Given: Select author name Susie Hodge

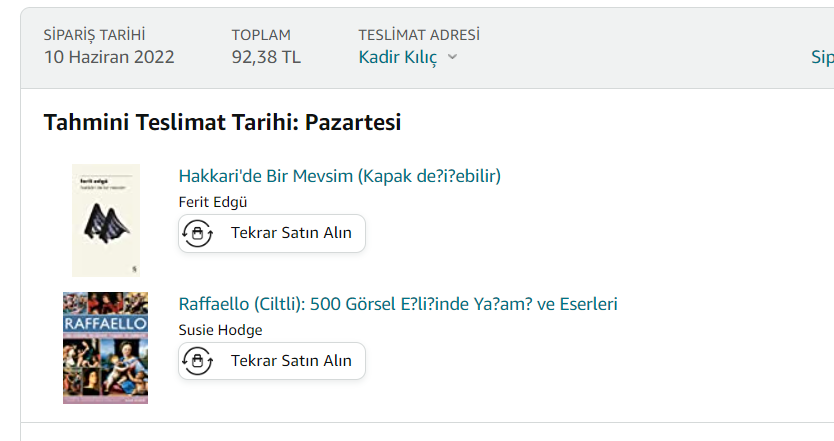Looking at the screenshot, I should click(x=220, y=330).
